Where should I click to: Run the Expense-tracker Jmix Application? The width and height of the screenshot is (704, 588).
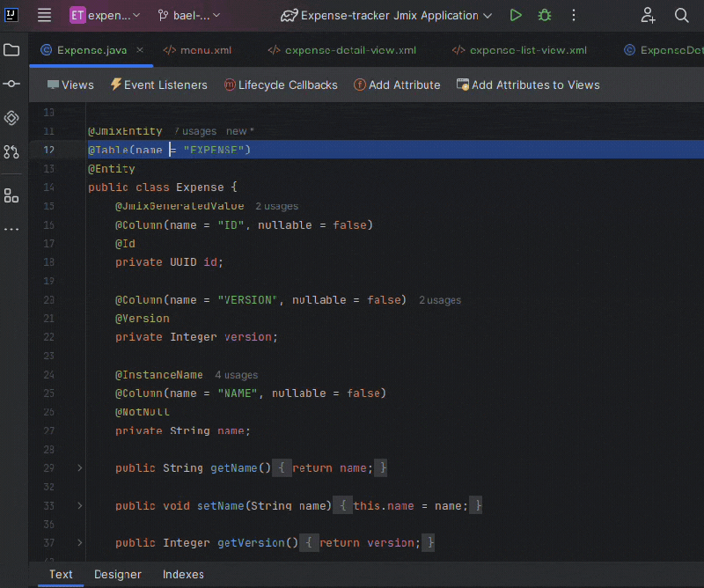pyautogui.click(x=517, y=15)
